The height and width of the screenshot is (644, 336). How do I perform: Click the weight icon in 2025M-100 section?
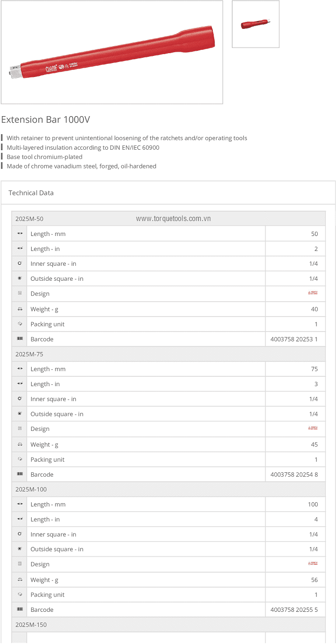pyautogui.click(x=20, y=580)
